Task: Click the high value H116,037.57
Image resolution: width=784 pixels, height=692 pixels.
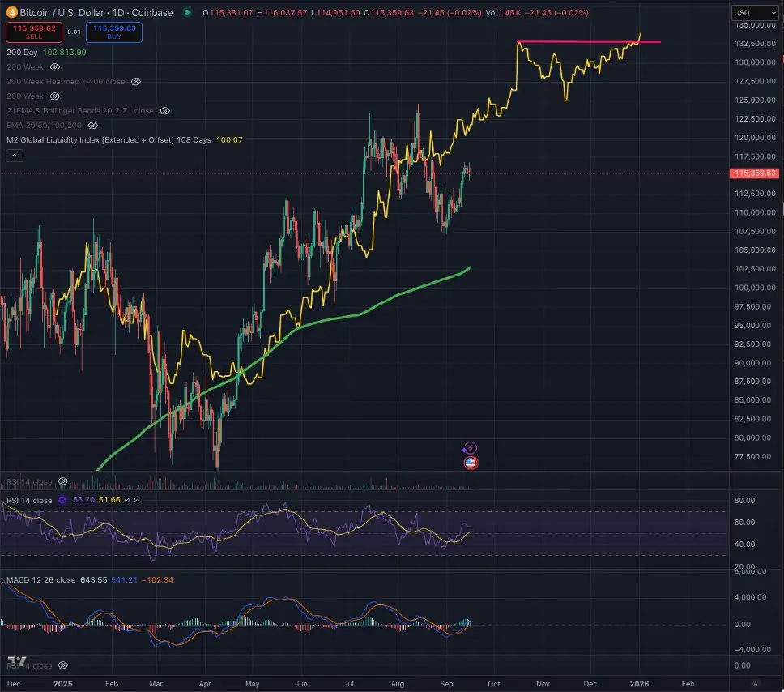Action: tap(282, 12)
